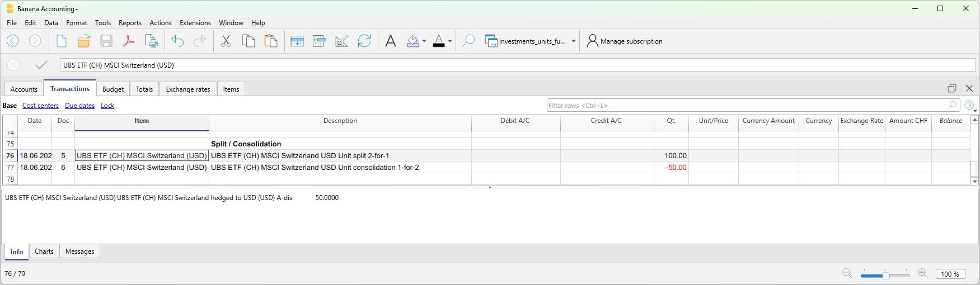This screenshot has height=285, width=980.
Task: Click the navigate forward arrow icon
Action: coord(35,41)
